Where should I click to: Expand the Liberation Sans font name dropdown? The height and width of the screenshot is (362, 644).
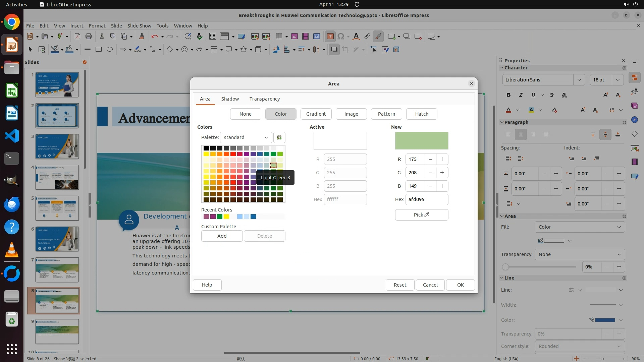(579, 80)
